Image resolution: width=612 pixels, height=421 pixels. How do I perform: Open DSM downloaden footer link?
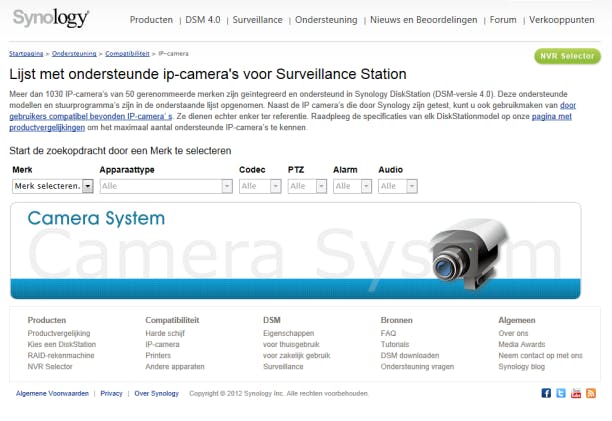tap(409, 355)
